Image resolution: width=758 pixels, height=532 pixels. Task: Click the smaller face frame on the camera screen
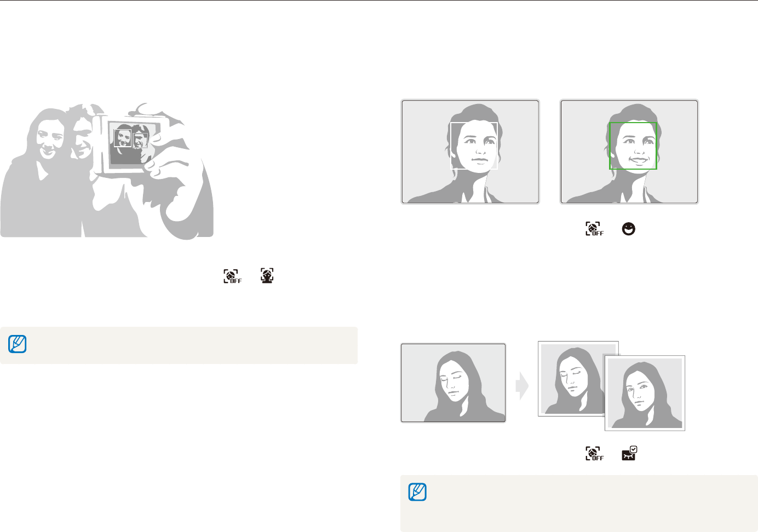pos(141,141)
